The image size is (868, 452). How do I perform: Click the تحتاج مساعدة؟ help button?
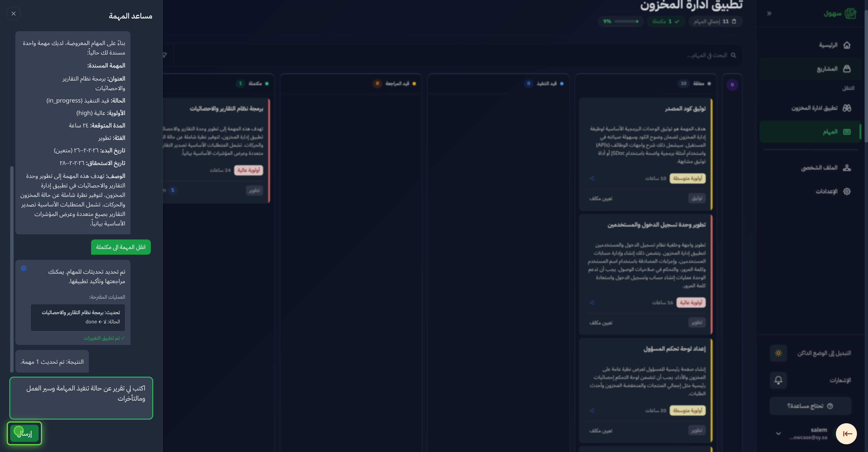810,406
